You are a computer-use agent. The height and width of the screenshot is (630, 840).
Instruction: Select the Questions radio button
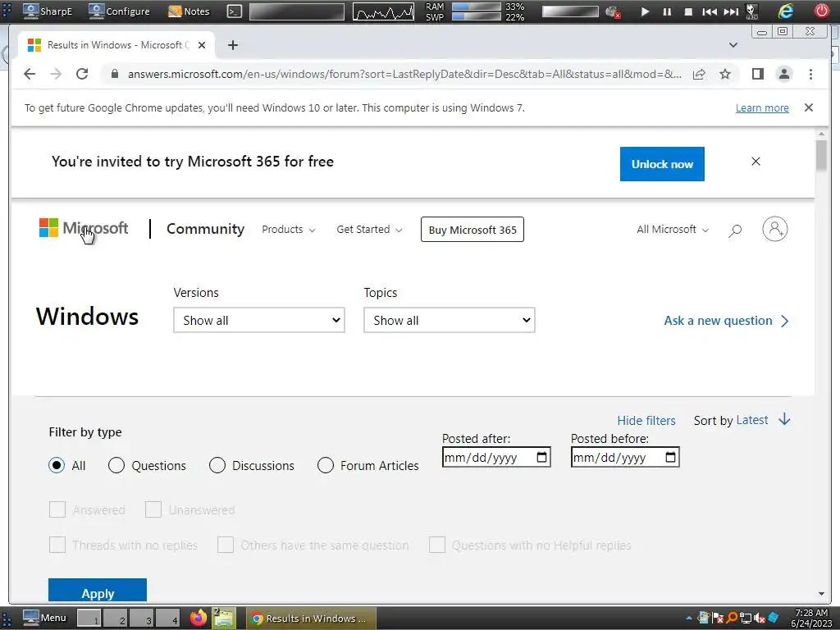[x=116, y=465]
